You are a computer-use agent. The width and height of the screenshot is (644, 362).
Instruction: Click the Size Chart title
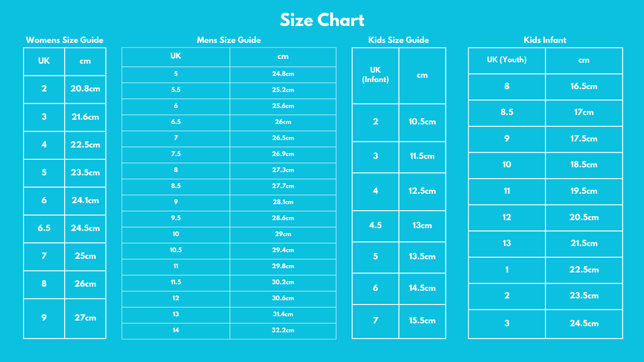point(322,20)
